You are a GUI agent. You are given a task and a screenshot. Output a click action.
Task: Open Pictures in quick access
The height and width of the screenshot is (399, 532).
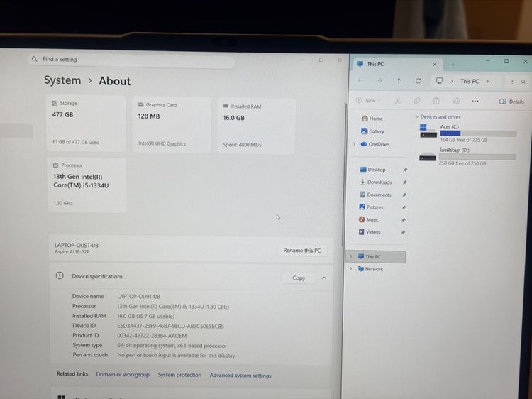click(x=371, y=207)
